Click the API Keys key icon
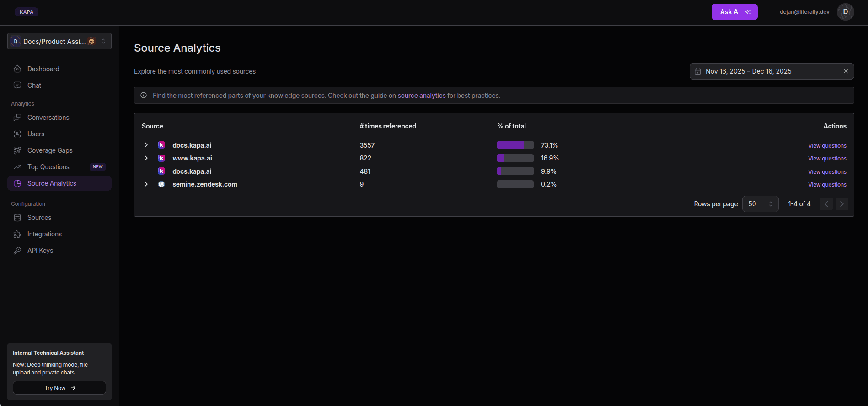The image size is (868, 406). [17, 251]
